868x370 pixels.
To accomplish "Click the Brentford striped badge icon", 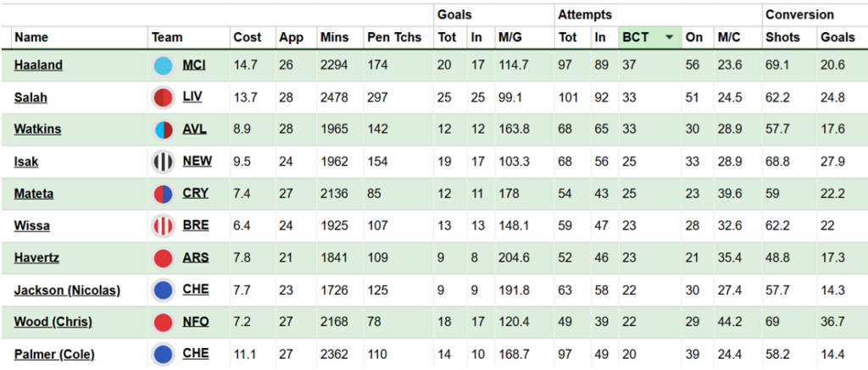I will (164, 226).
